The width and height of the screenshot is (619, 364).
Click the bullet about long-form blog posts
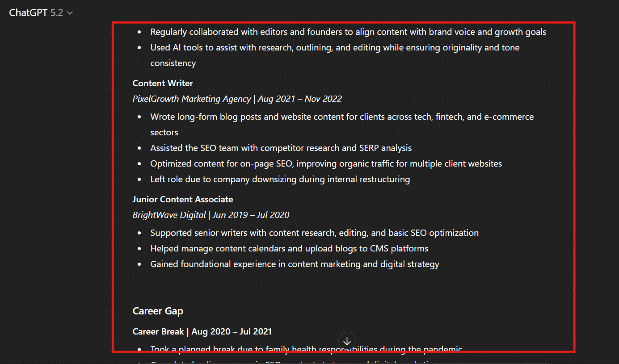tap(342, 117)
